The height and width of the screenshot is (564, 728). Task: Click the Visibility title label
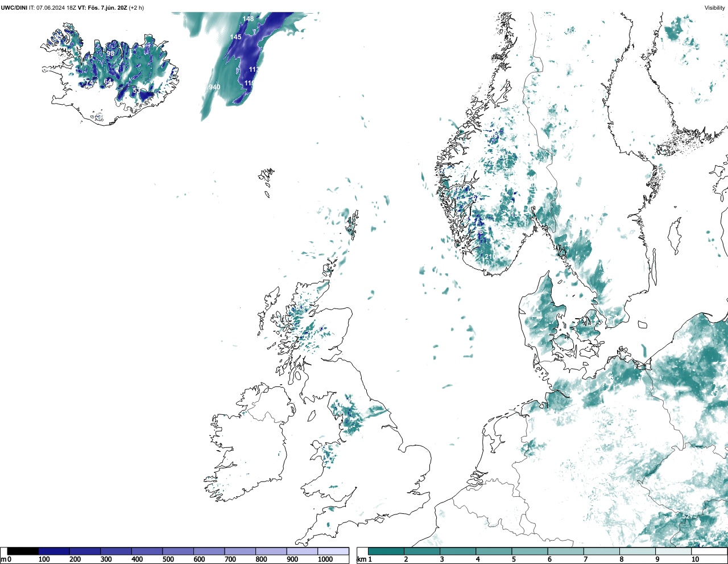pyautogui.click(x=715, y=8)
